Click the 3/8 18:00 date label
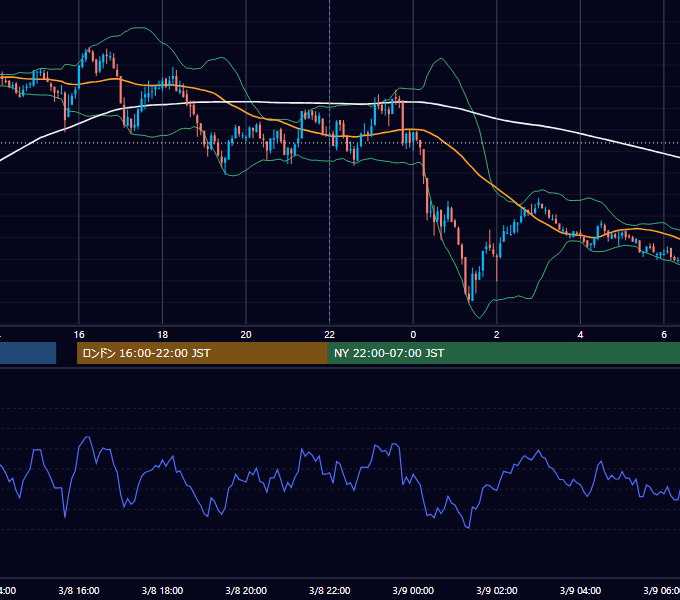Image resolution: width=680 pixels, height=600 pixels. tap(163, 590)
